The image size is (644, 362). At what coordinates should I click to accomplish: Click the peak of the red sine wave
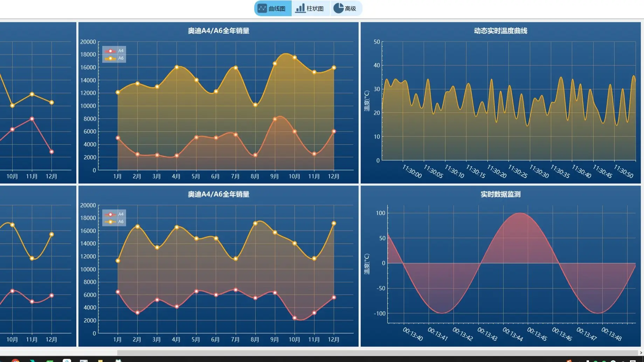point(520,213)
